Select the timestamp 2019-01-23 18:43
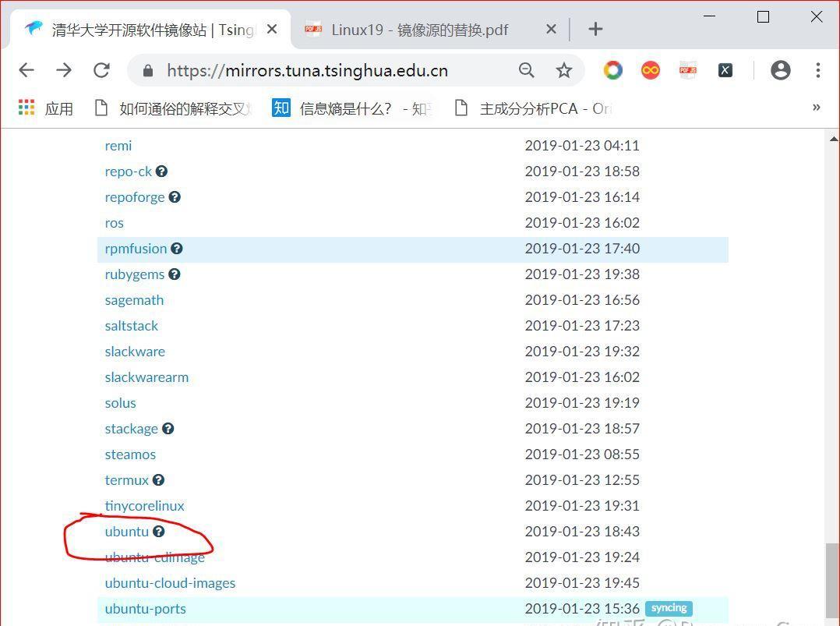Viewport: 840px width, 626px height. (x=582, y=532)
